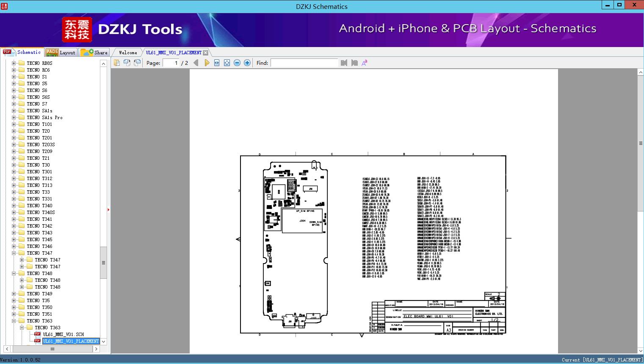
Task: Expand the TECNO T101 folder
Action: click(x=14, y=124)
